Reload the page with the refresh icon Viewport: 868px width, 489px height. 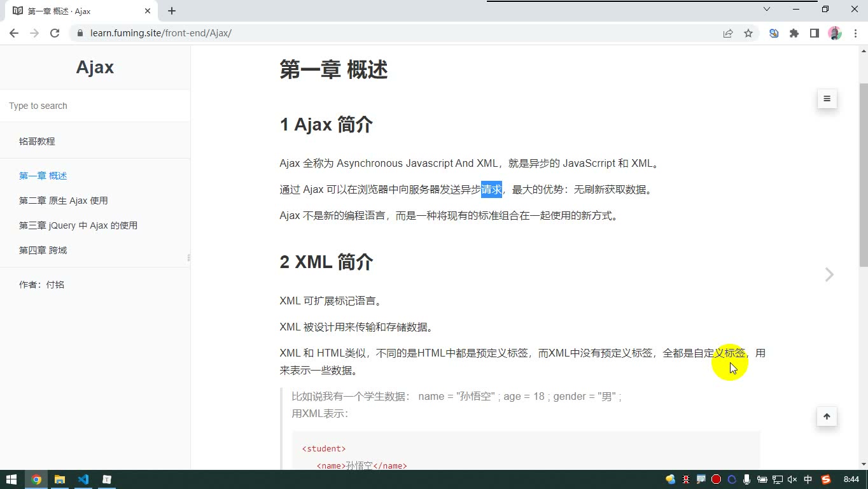point(55,33)
